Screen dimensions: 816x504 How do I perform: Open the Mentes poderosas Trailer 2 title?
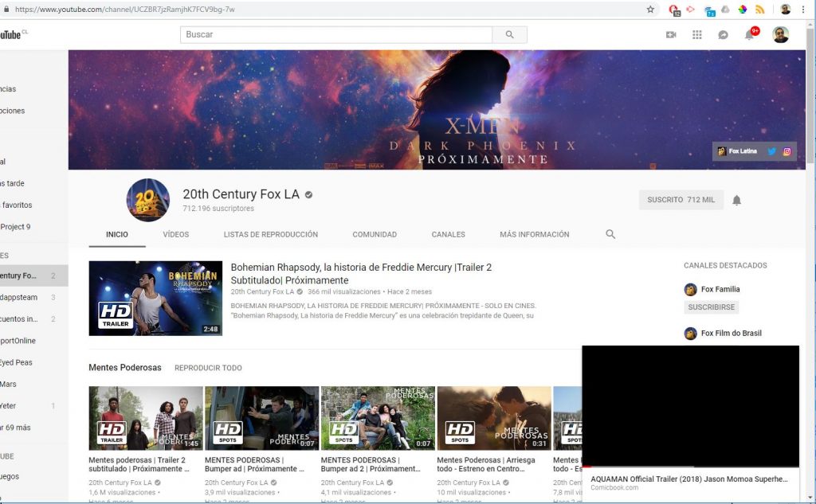[x=139, y=464]
